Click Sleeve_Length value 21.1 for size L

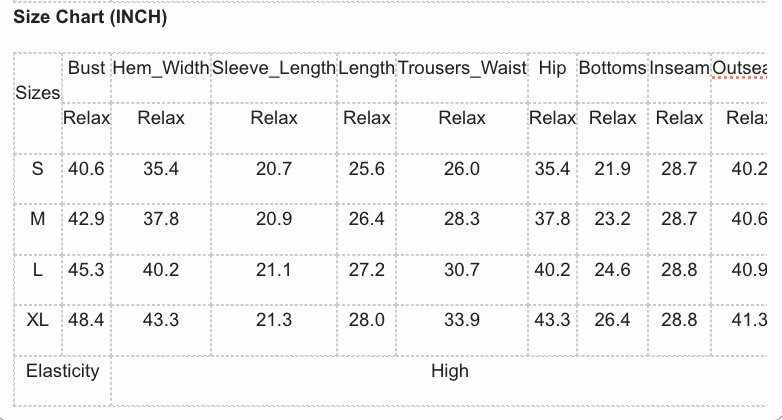[274, 269]
